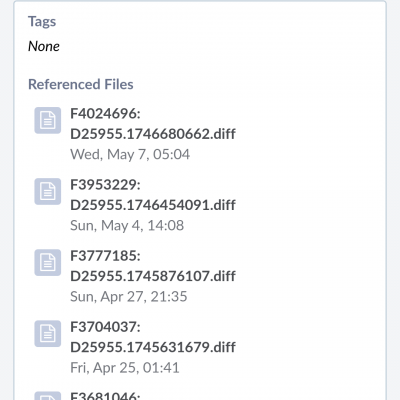The image size is (400, 400).
Task: Open D25955.1746454091.diff file
Action: pyautogui.click(x=153, y=205)
